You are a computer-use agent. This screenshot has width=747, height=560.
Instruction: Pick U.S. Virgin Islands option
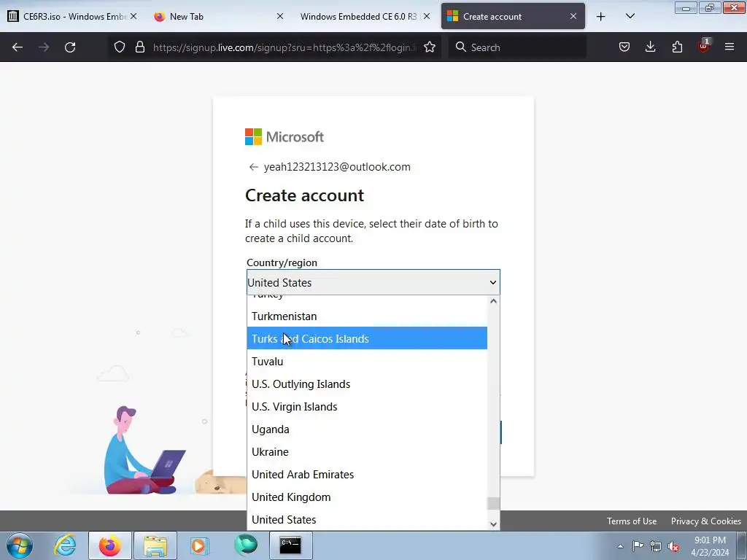click(x=367, y=407)
